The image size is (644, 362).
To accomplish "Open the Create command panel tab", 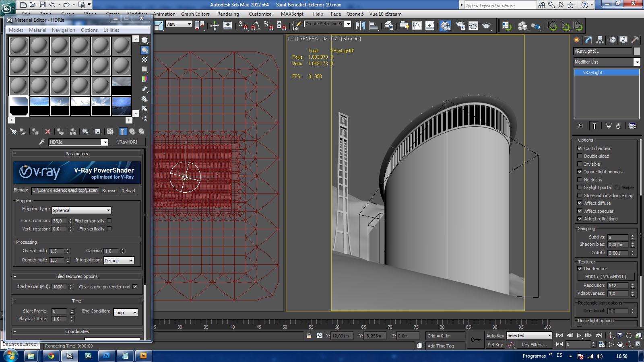I will coord(577,39).
